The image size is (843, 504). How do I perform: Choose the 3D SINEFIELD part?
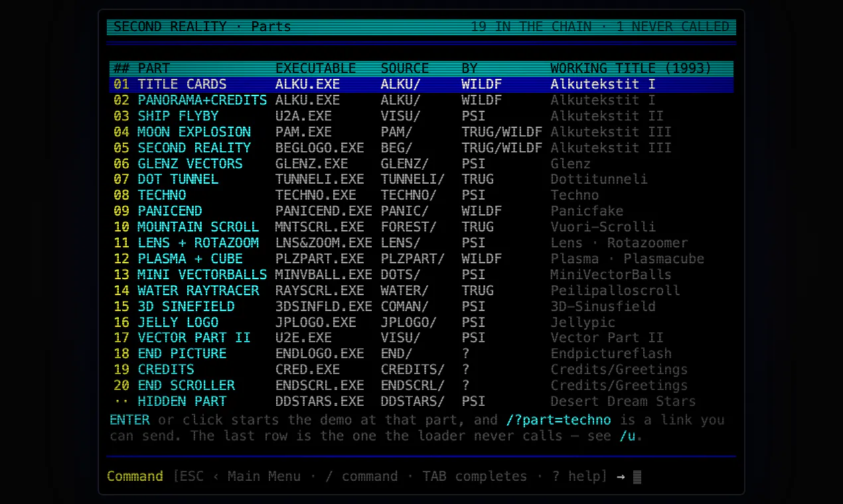(x=421, y=306)
